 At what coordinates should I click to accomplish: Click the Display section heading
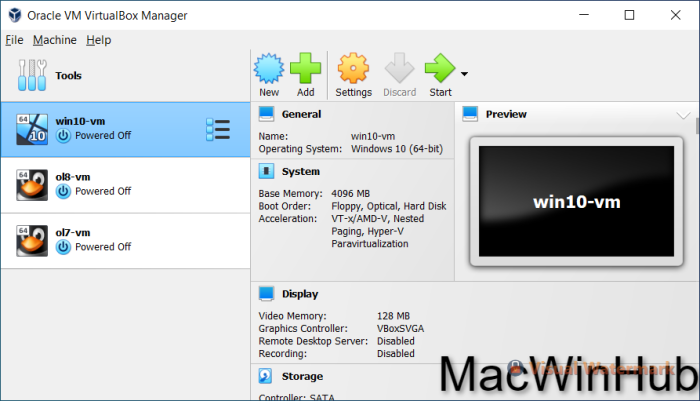pyautogui.click(x=300, y=294)
